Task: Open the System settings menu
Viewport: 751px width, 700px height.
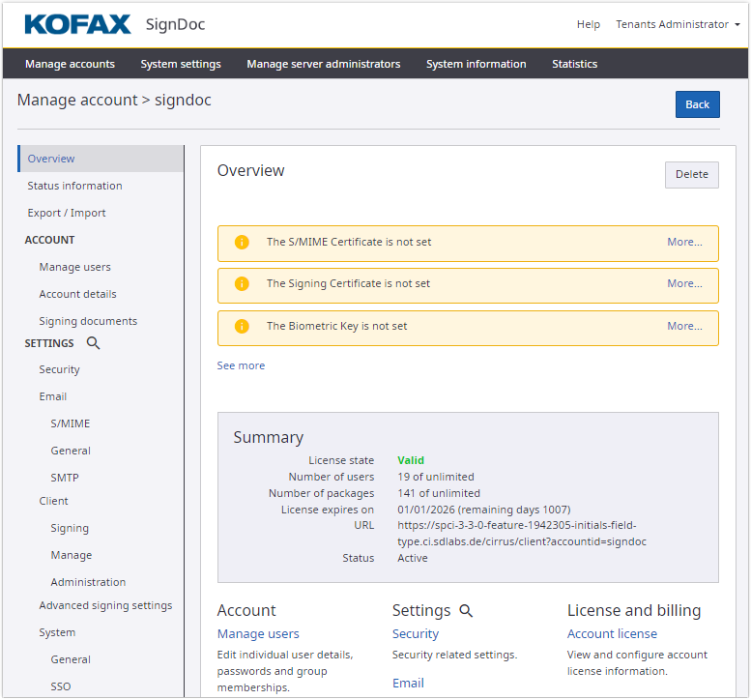Action: [181, 65]
